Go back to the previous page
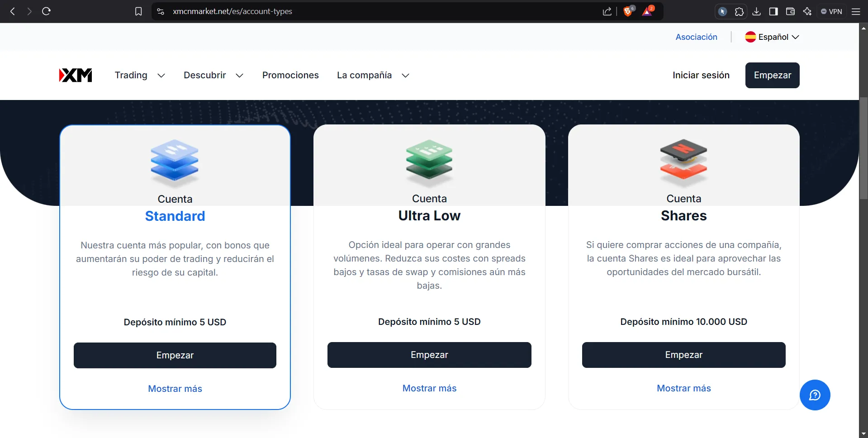Viewport: 868px width, 438px height. (13, 11)
